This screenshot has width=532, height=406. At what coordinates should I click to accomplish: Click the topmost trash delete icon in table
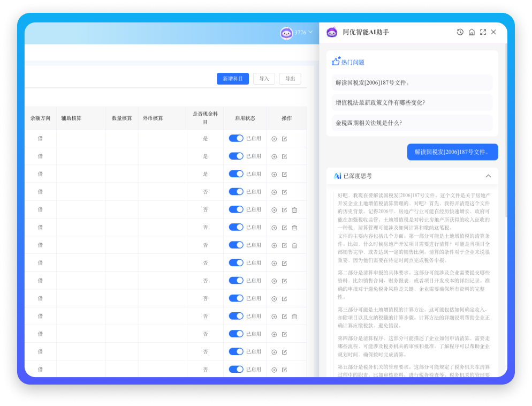pyautogui.click(x=294, y=210)
